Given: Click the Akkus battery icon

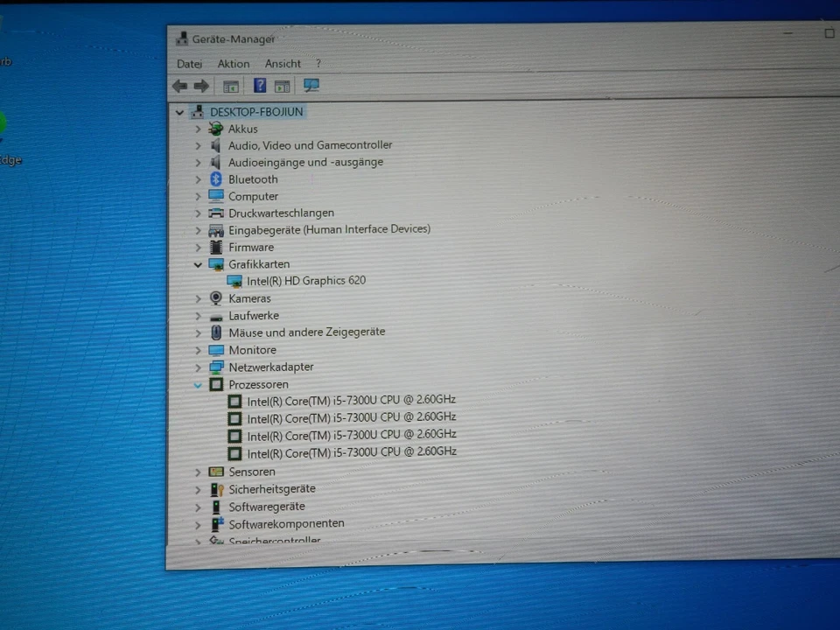Looking at the screenshot, I should click(216, 129).
